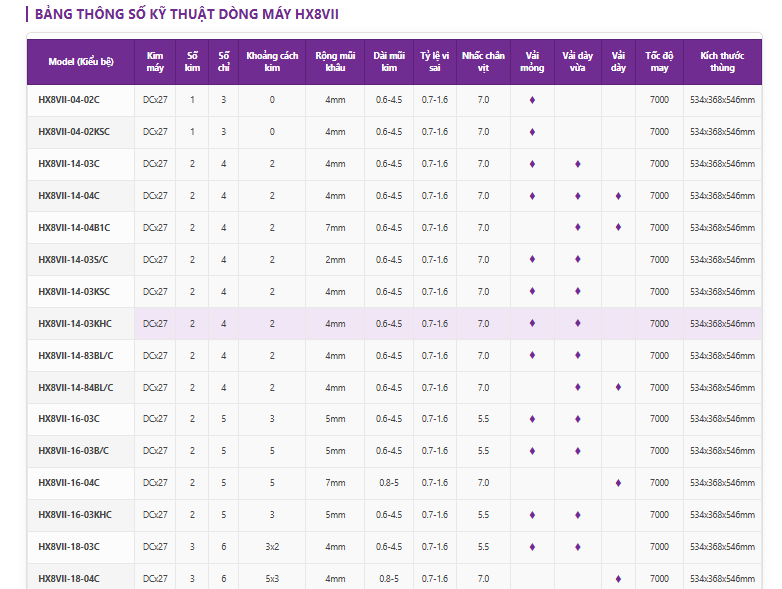782x589 pixels.
Task: Click the Tốc độ may column header
Action: pos(659,62)
